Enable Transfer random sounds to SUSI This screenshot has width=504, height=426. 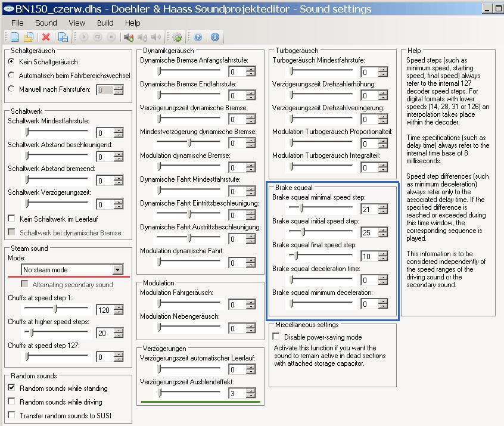coord(11,415)
